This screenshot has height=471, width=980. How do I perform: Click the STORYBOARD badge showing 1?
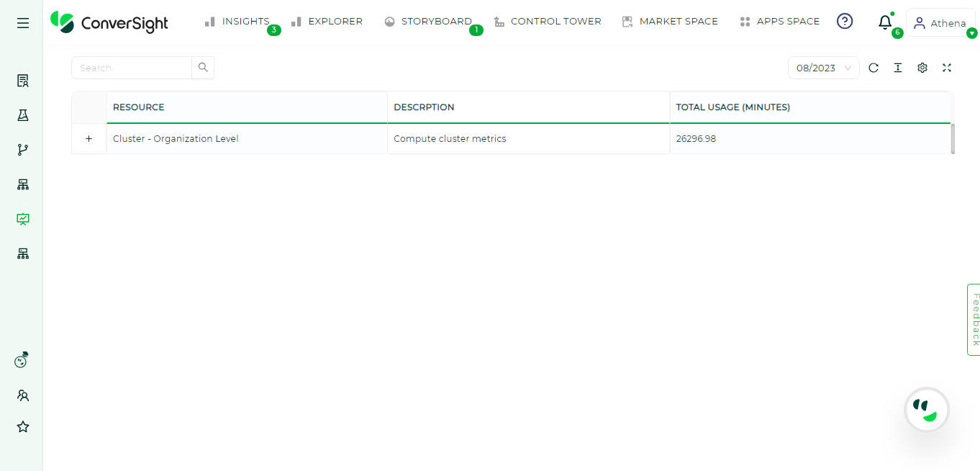(x=476, y=30)
